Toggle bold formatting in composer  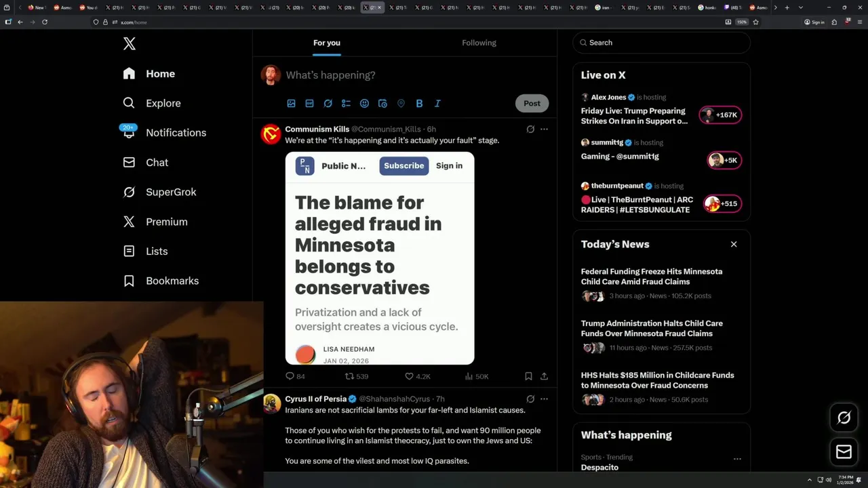(419, 104)
